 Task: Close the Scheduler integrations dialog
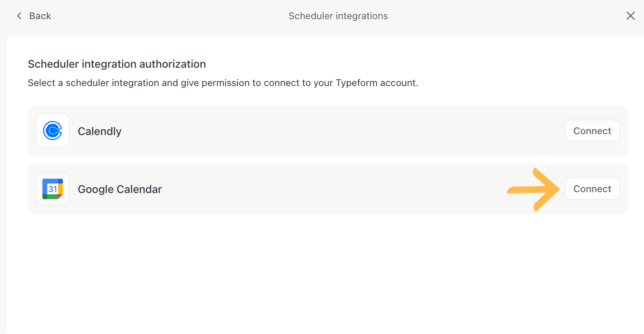pyautogui.click(x=630, y=16)
